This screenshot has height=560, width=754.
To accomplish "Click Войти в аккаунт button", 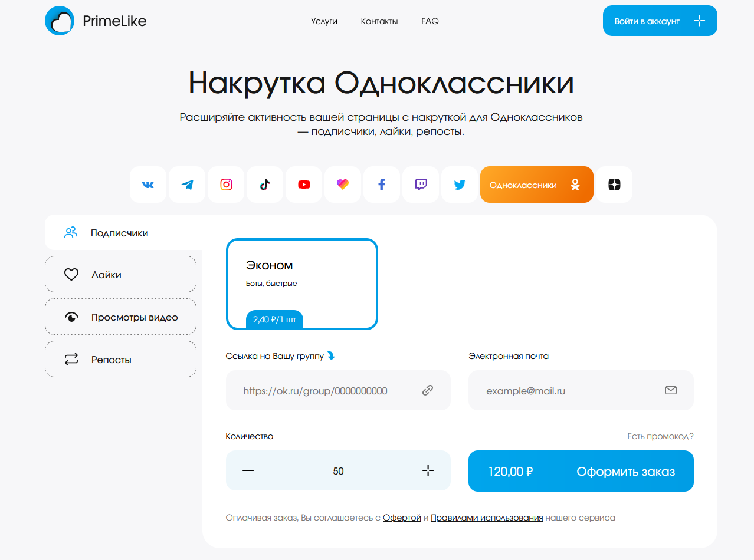I will (660, 21).
